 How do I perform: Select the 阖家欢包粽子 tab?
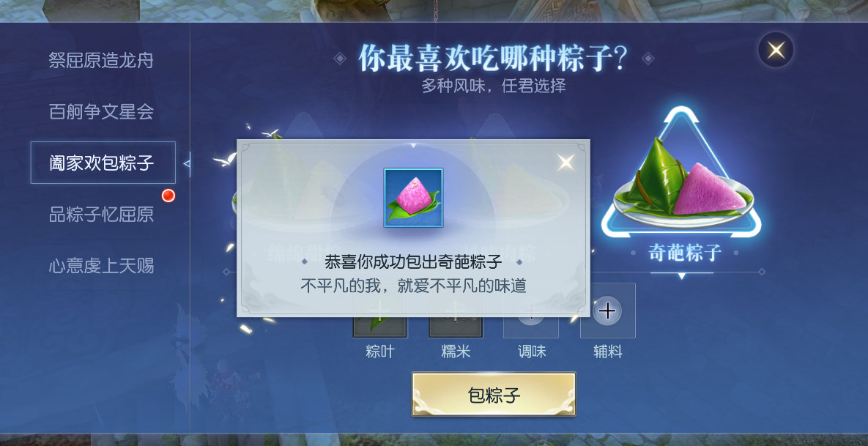(x=103, y=163)
